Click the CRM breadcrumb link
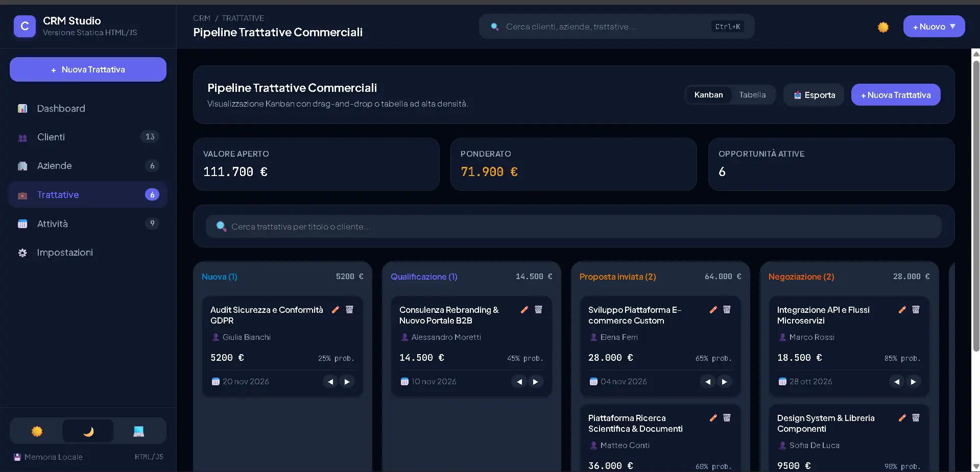 tap(202, 18)
